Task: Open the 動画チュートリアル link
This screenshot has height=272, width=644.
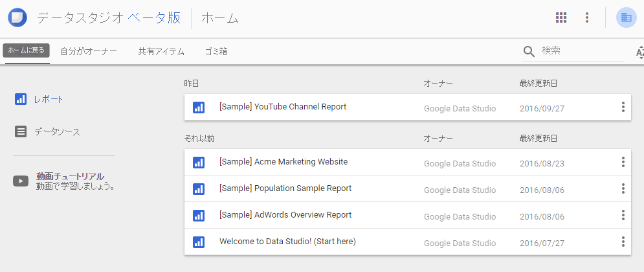Action: pos(70,176)
